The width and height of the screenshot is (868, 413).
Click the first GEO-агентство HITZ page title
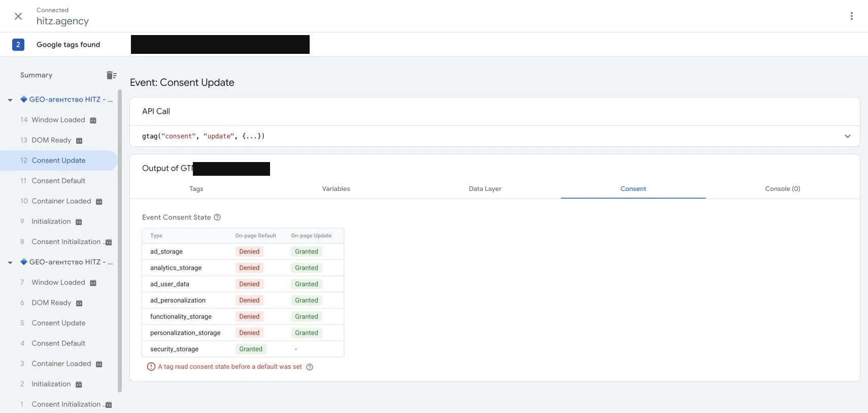tap(66, 100)
